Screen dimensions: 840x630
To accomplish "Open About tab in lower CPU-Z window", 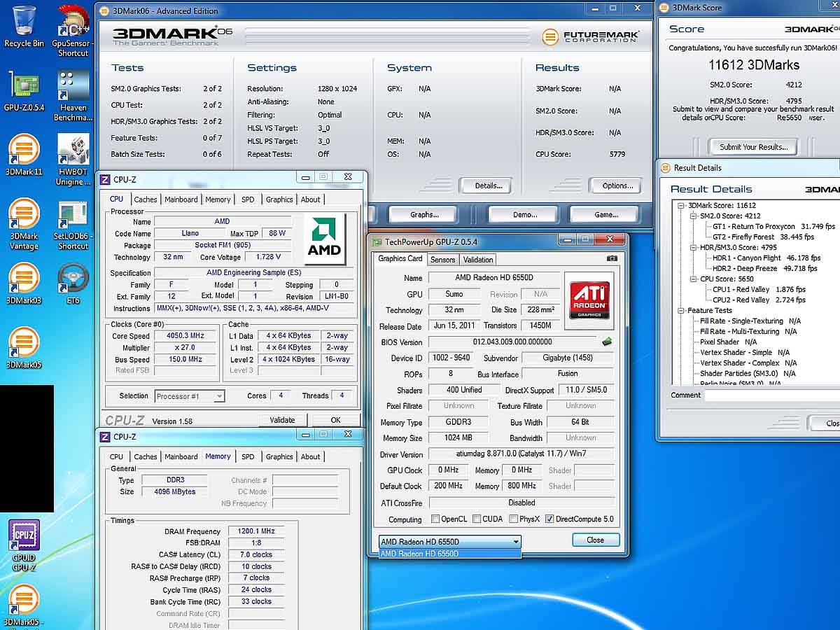I will (x=311, y=457).
